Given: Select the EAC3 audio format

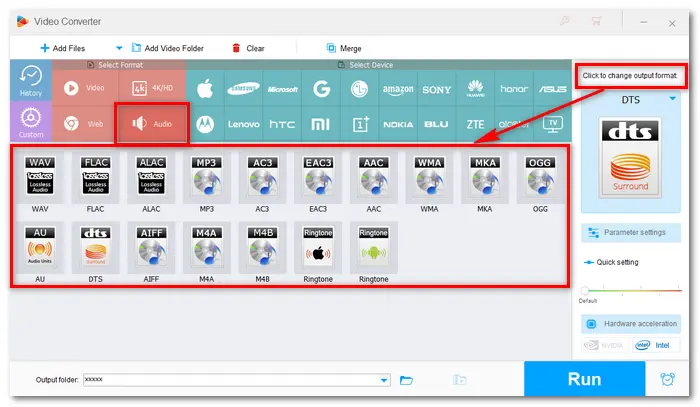Looking at the screenshot, I should click(318, 177).
